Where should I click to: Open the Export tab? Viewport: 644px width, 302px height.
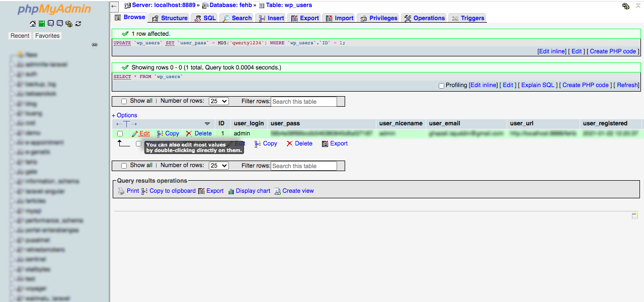[x=304, y=18]
